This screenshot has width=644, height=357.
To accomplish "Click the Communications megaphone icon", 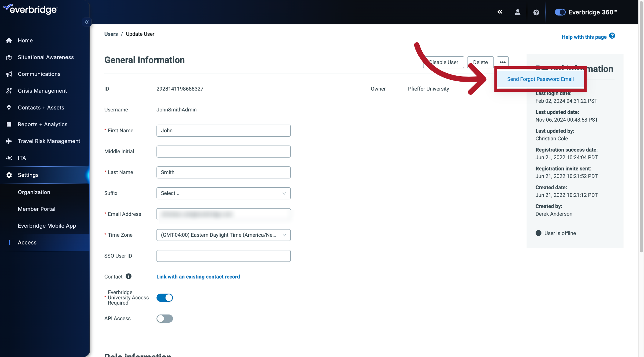I will (x=9, y=74).
